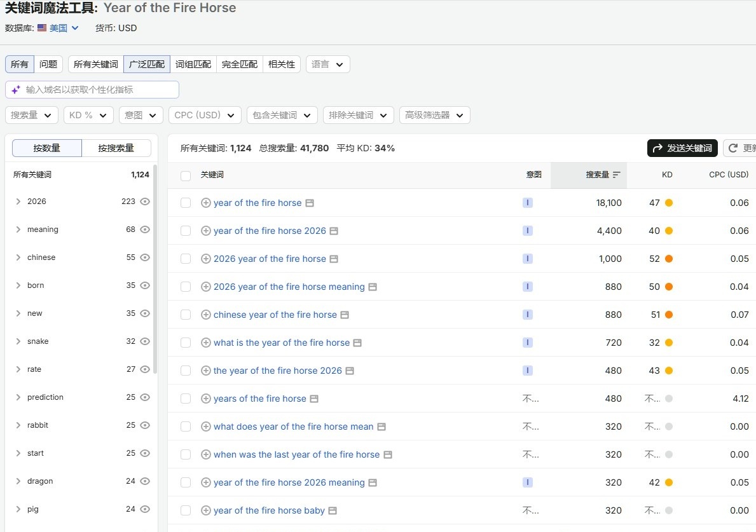This screenshot has width=756, height=532.
Task: Check the box for 'year of the fire horse baby' row
Action: pos(186,510)
